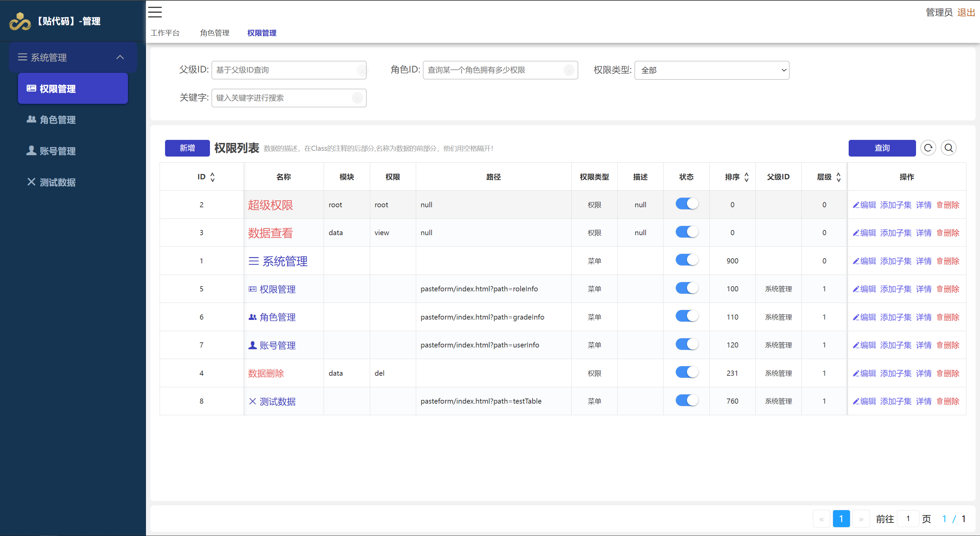Screen dimensions: 980x536
Task: Toggle status switch for 超级权限 row
Action: pos(687,204)
